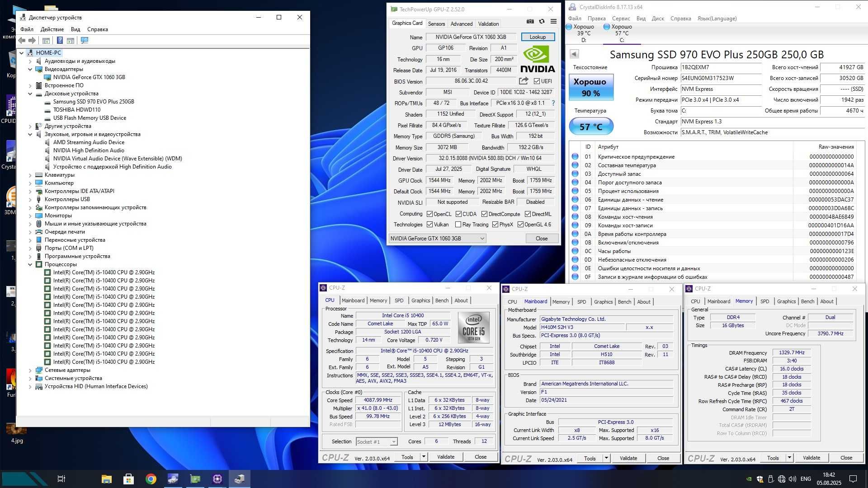The height and width of the screenshot is (488, 868).
Task: Click the BIOS export share icon in GPU-Z
Action: (x=524, y=81)
